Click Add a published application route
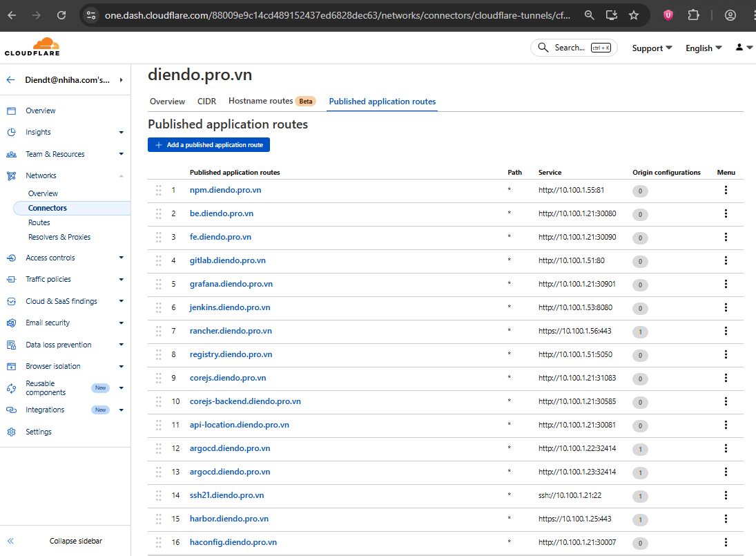The image size is (756, 556). [x=209, y=145]
